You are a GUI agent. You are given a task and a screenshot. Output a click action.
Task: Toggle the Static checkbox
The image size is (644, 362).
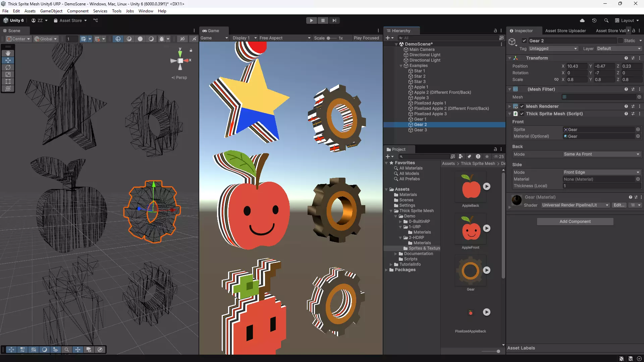coord(621,41)
